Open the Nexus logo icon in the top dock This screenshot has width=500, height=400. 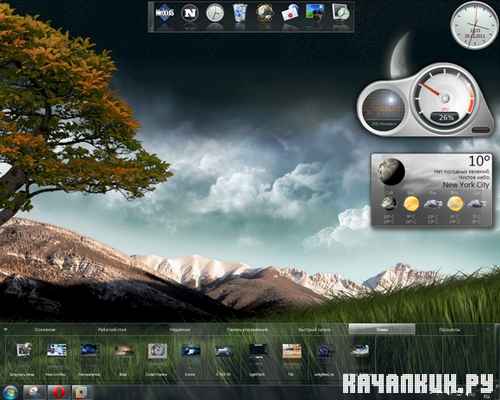[165, 13]
